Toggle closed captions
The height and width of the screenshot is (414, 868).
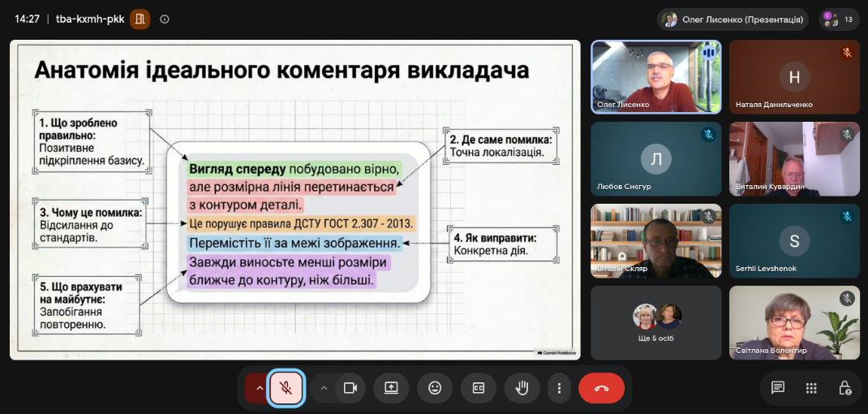click(x=479, y=388)
